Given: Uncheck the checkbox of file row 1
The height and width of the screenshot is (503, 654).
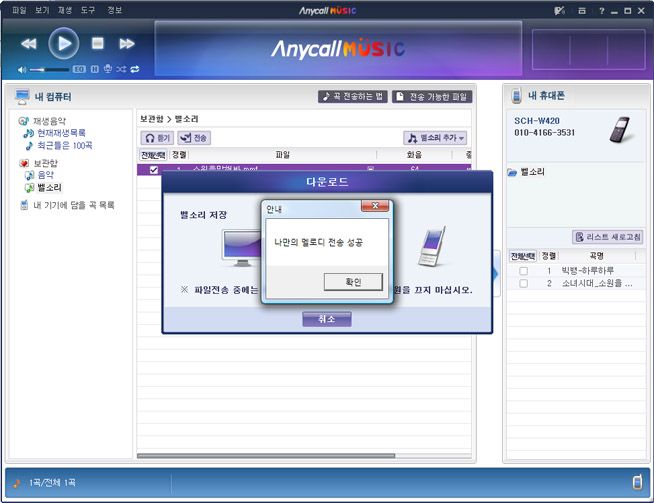Looking at the screenshot, I should (153, 169).
